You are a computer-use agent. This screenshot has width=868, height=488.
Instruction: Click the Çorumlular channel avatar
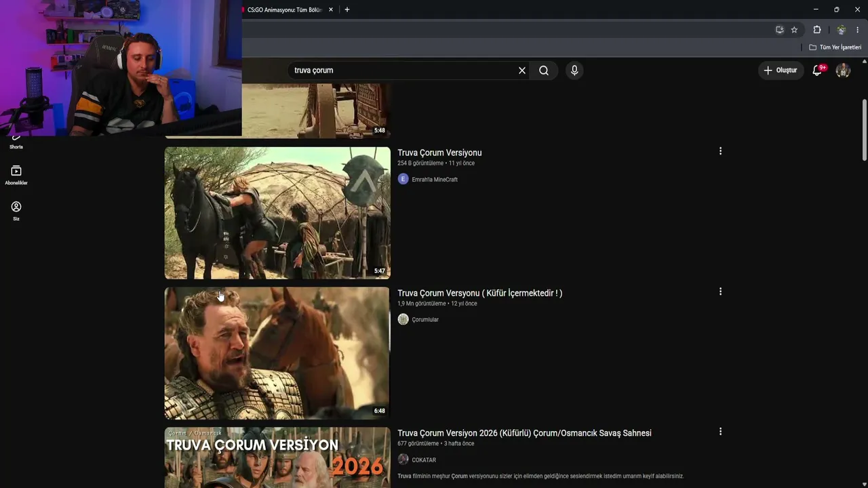point(403,319)
